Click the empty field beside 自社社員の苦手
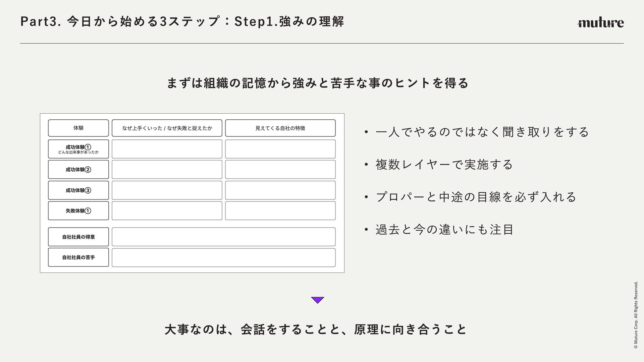Viewport: 644px width, 362px height. tap(224, 257)
